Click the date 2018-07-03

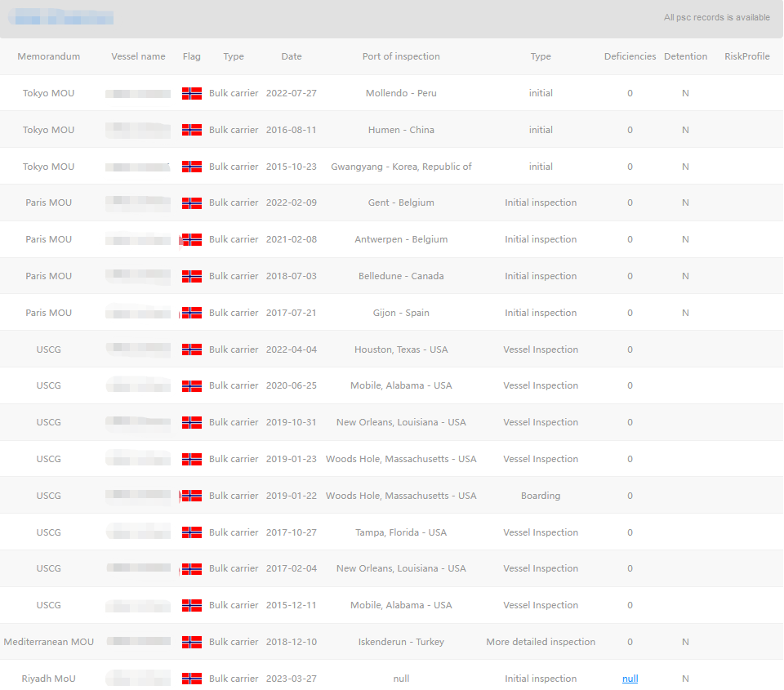(292, 276)
